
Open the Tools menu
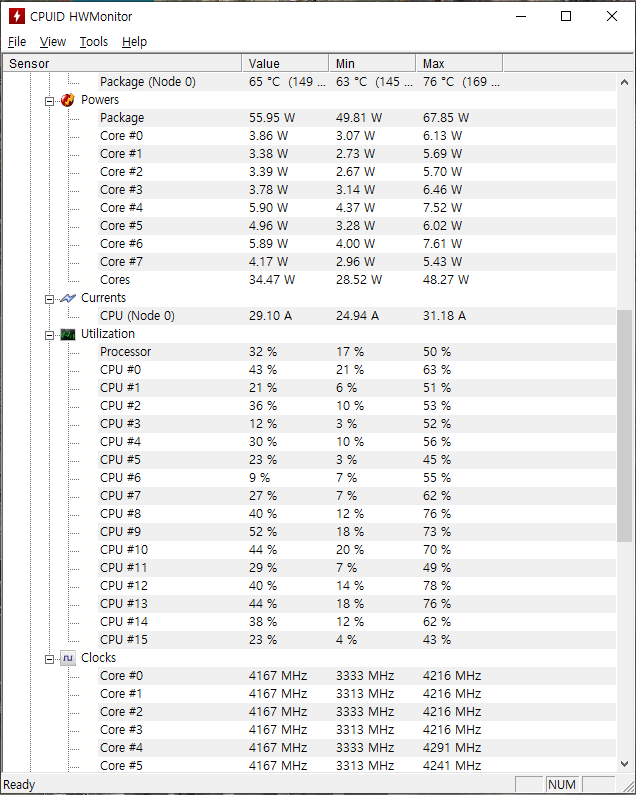94,42
